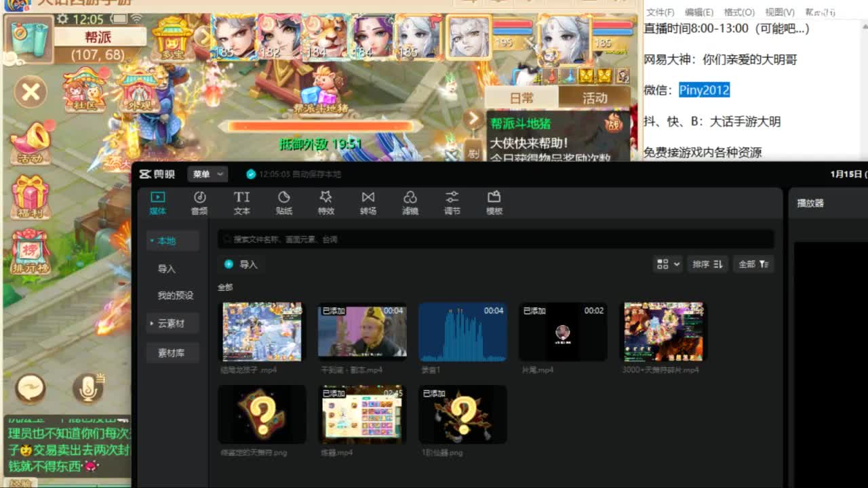Select the 待鉴定的天策符.png thumbnail
Viewport: 868px width, 488px height.
[262, 414]
